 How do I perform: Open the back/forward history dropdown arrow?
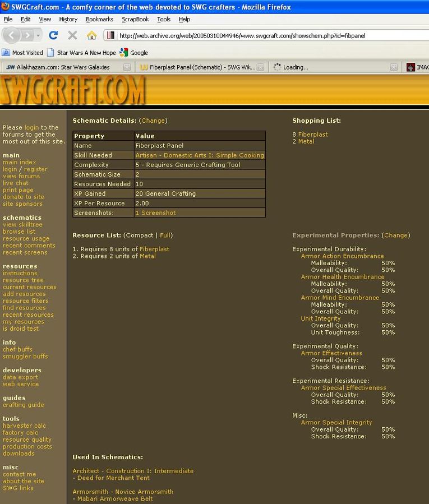pos(38,35)
